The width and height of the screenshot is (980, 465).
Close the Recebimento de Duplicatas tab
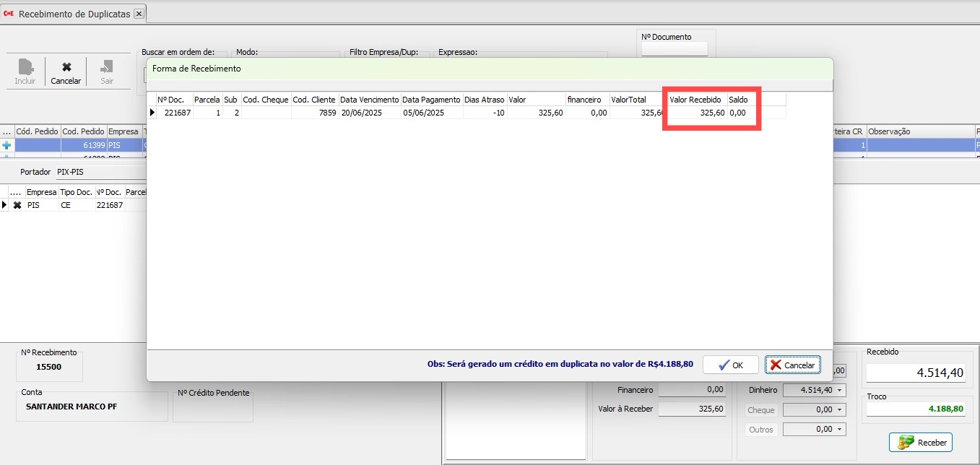[x=139, y=14]
